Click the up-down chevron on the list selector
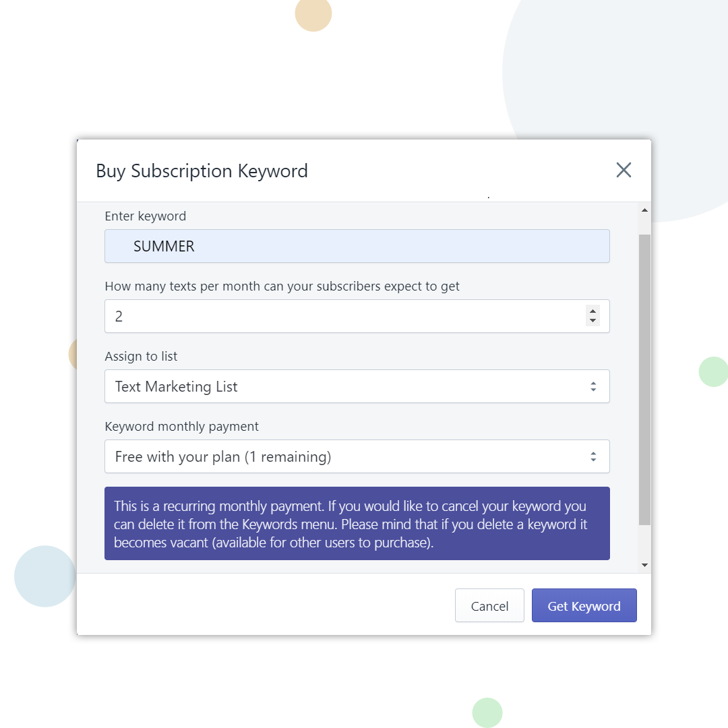728x728 pixels. click(x=593, y=386)
